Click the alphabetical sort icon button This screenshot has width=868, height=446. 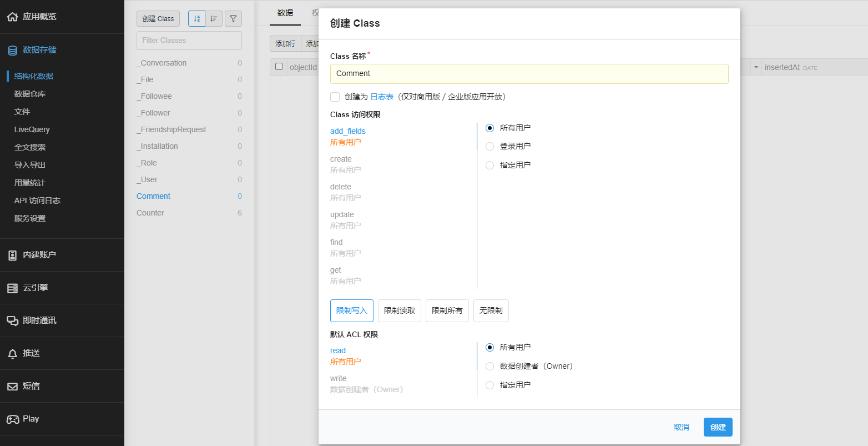click(x=196, y=18)
